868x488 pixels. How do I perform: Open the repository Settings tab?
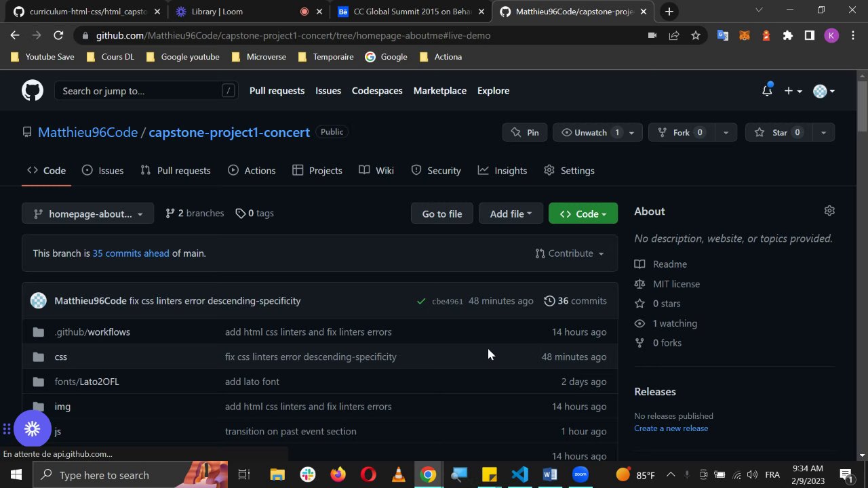[x=569, y=171]
